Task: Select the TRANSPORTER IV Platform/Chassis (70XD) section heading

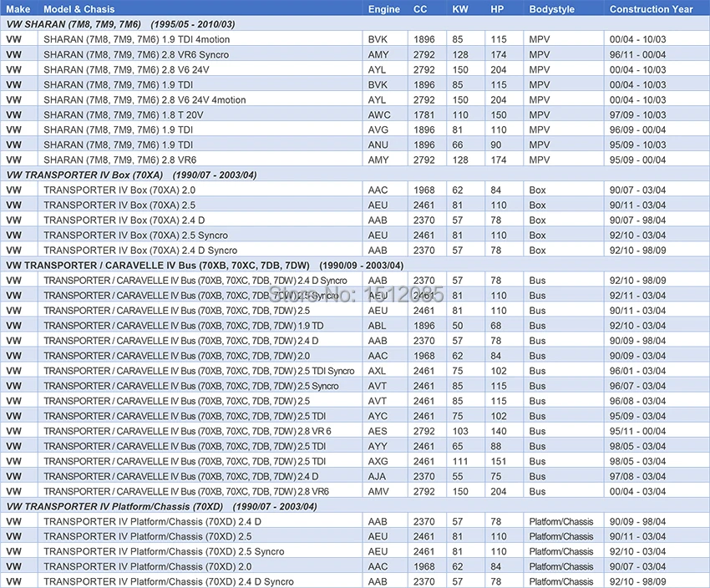Action: click(161, 506)
